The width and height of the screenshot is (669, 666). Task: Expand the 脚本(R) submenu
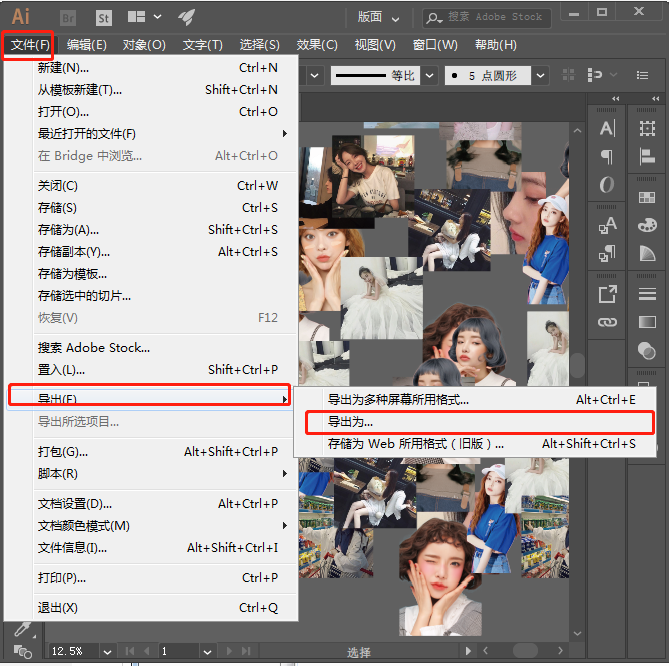(285, 474)
